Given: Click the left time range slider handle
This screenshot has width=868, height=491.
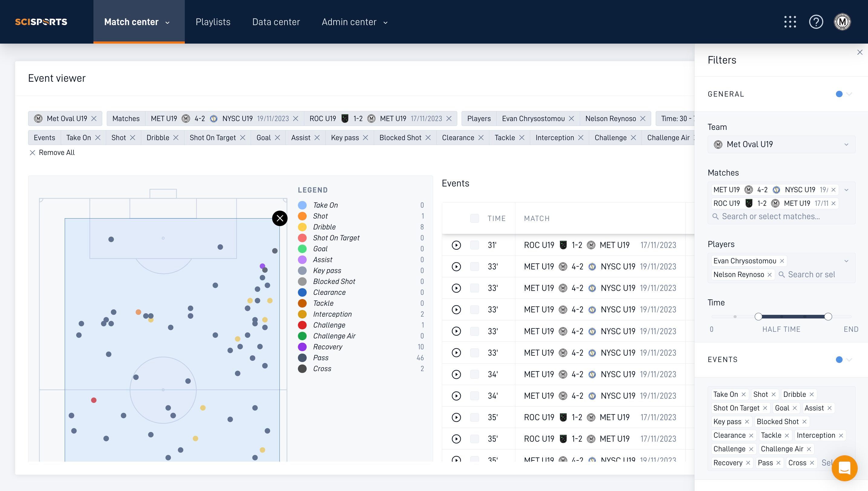Looking at the screenshot, I should (758, 317).
